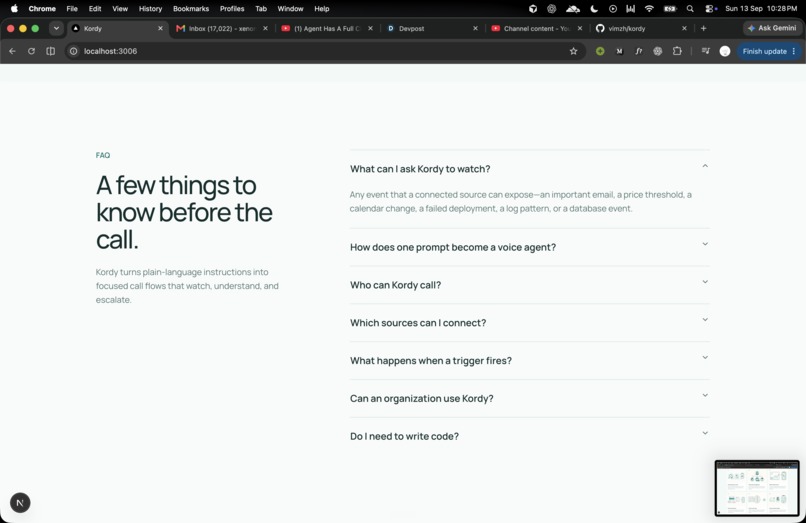Expand the 'Who can Kordy call?' question
This screenshot has height=523, width=806.
coord(529,285)
